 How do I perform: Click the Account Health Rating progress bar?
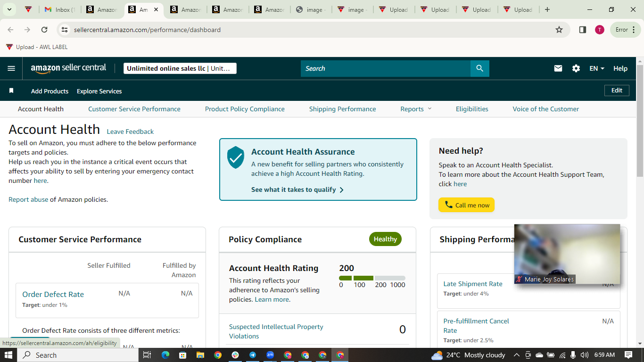click(x=372, y=278)
